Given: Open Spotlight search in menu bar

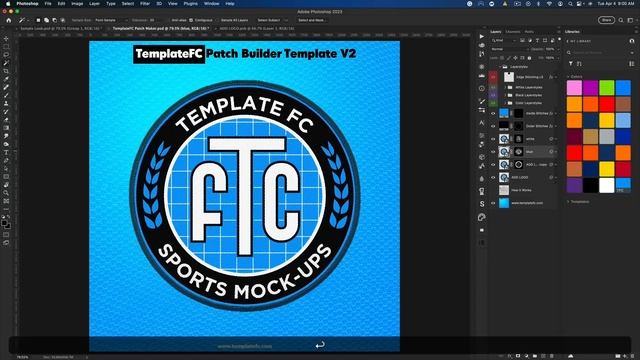Looking at the screenshot, I should coord(570,4).
